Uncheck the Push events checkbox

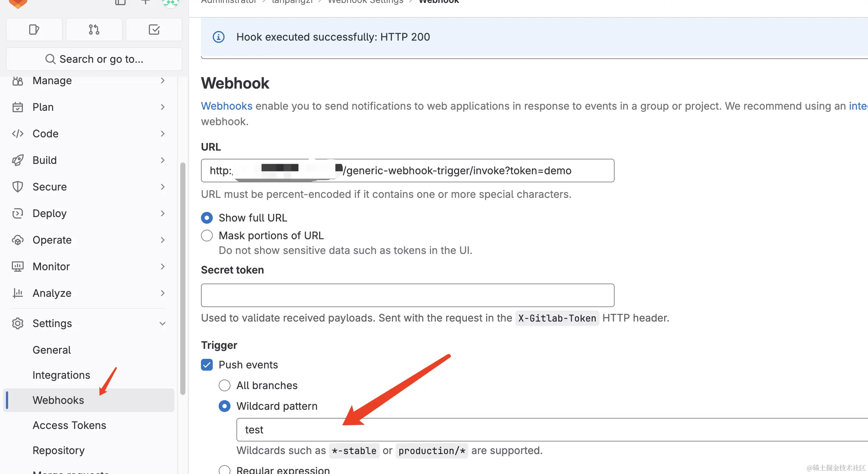(x=207, y=365)
